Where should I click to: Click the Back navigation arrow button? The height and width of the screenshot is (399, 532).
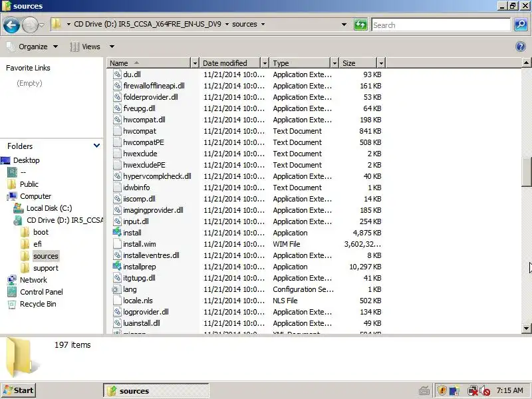tap(11, 25)
